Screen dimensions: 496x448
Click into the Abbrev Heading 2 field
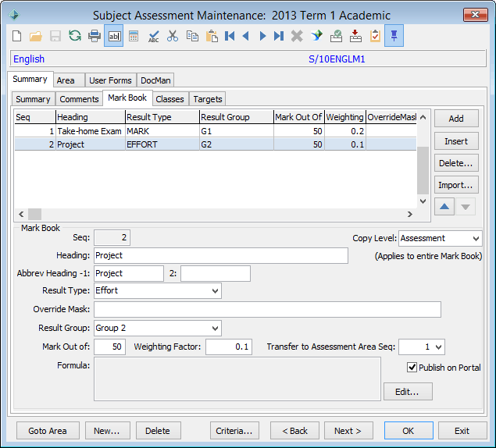click(x=216, y=274)
